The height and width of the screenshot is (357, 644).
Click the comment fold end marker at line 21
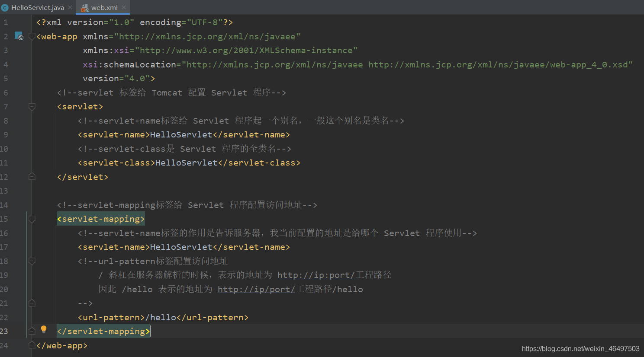pos(32,303)
